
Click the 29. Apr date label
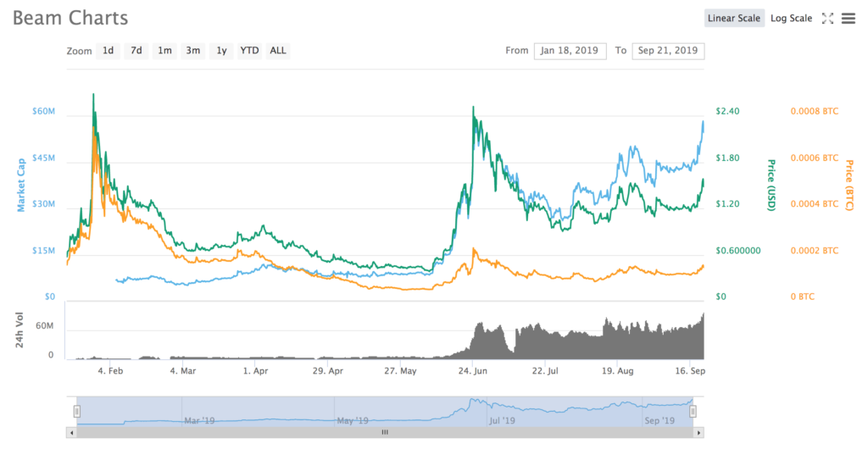pyautogui.click(x=328, y=371)
